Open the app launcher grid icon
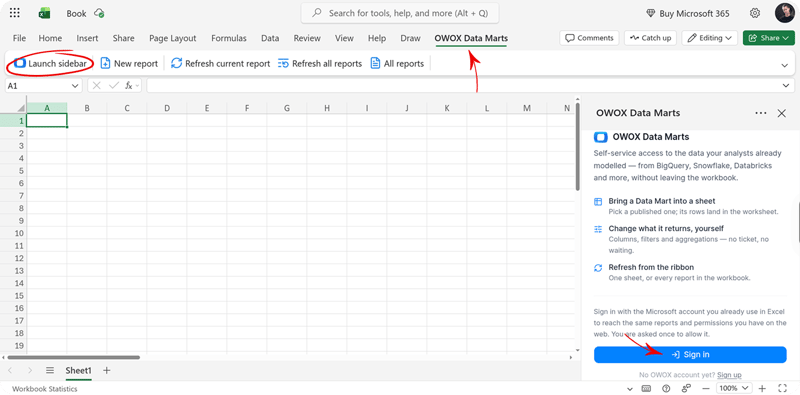This screenshot has width=800, height=395. (x=15, y=14)
